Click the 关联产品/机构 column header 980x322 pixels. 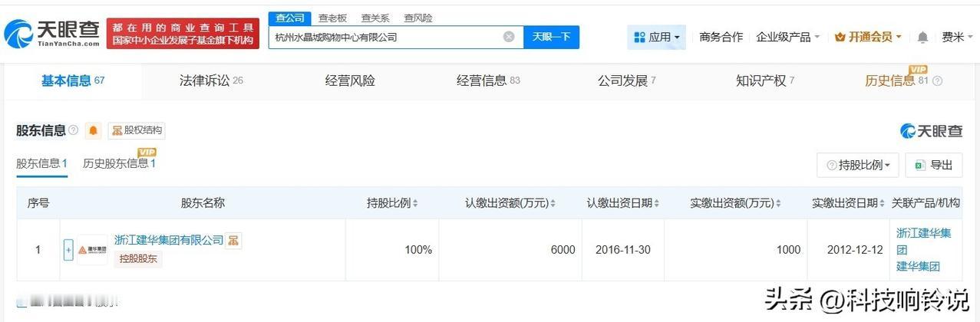(926, 203)
